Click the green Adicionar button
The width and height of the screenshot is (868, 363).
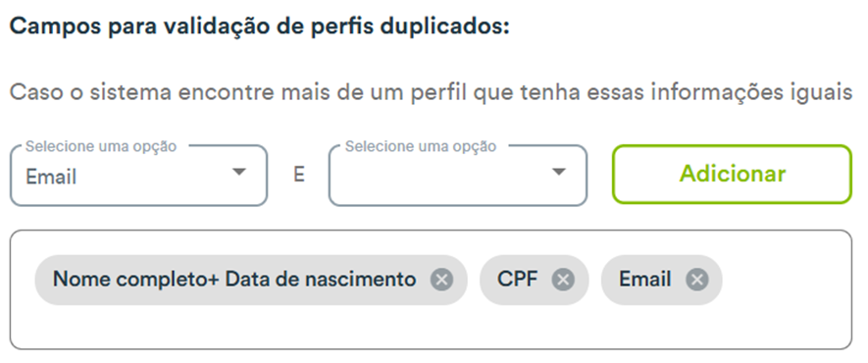(x=732, y=174)
